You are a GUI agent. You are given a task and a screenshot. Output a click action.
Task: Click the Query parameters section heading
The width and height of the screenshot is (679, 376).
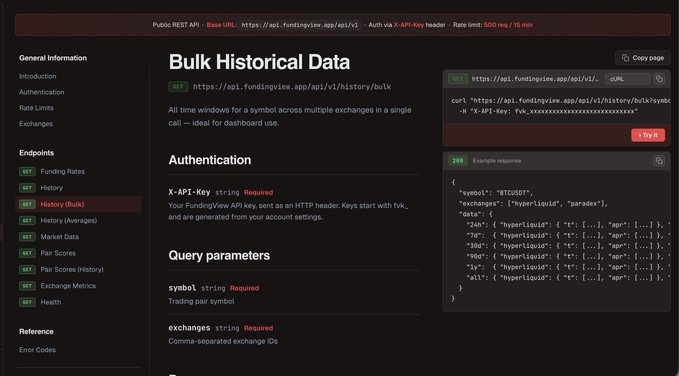coord(219,256)
